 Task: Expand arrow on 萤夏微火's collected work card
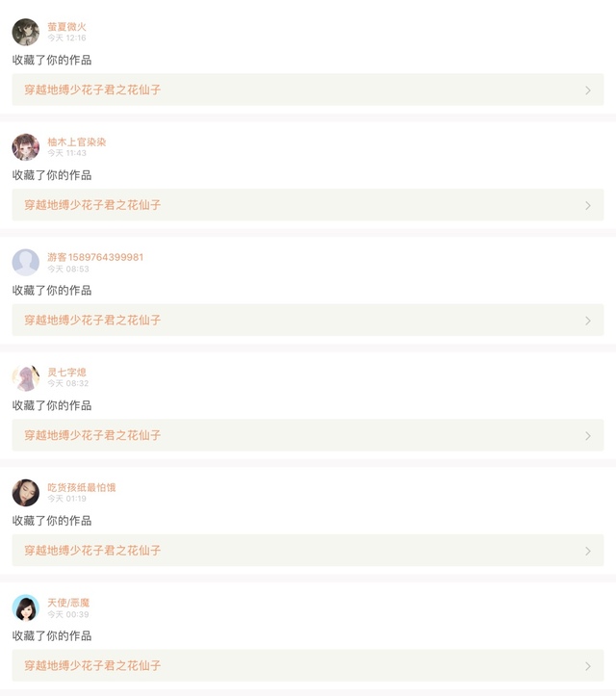tap(588, 90)
